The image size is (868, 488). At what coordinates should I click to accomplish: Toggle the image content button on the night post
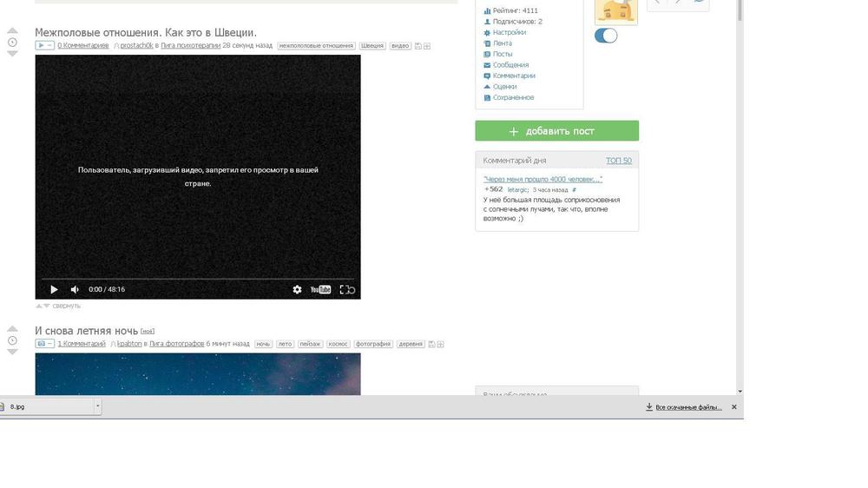44,344
